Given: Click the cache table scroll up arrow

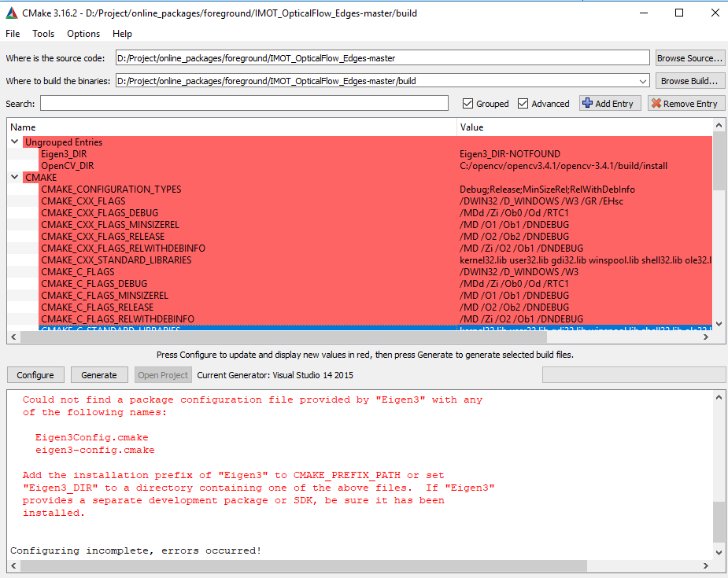Looking at the screenshot, I should click(719, 125).
